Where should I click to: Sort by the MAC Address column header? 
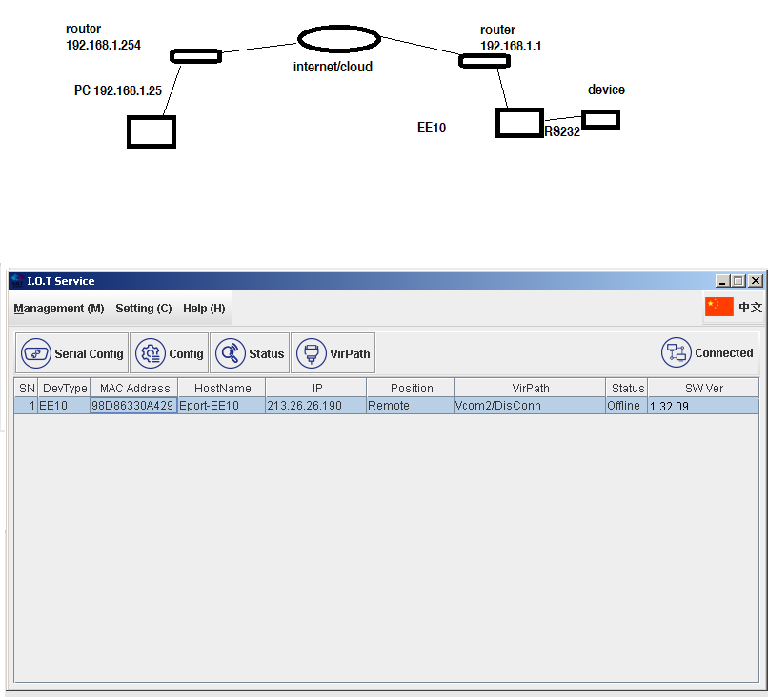tap(134, 389)
